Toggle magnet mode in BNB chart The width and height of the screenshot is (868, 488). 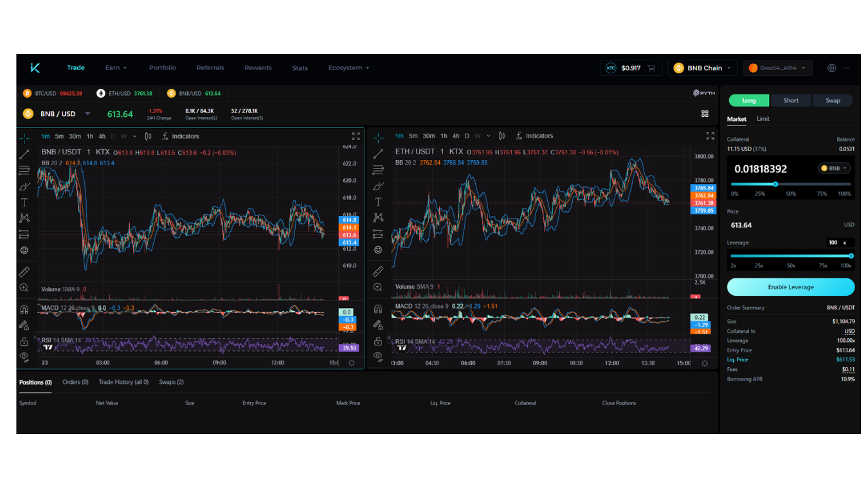(24, 309)
